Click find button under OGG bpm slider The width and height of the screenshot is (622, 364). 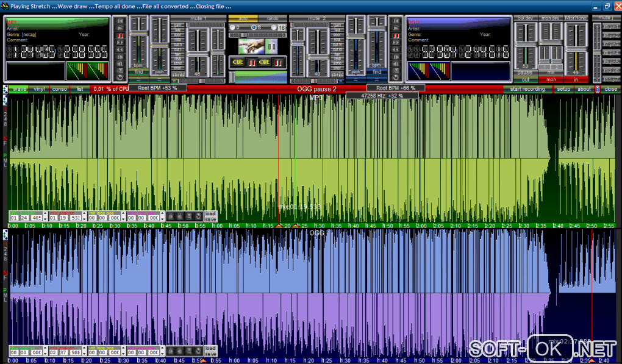click(377, 72)
